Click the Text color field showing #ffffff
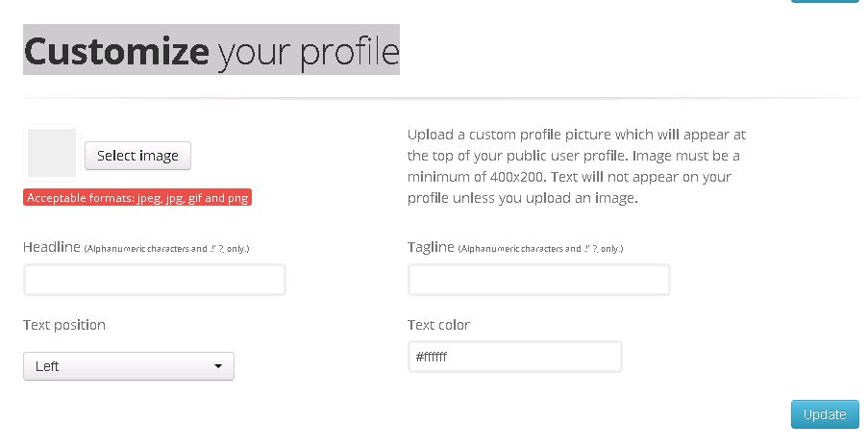Viewport: 868px width, 447px height. (x=514, y=357)
